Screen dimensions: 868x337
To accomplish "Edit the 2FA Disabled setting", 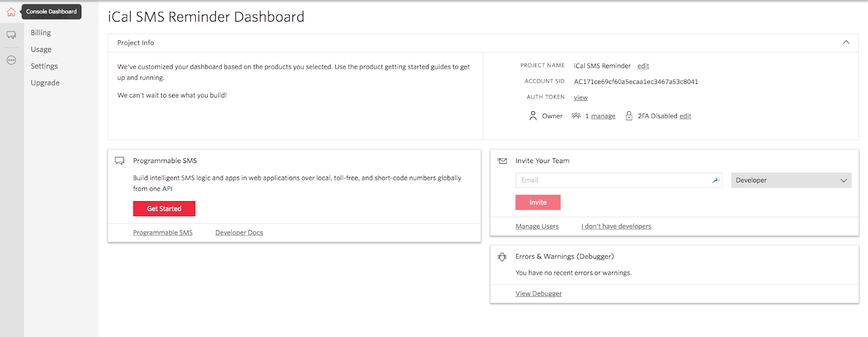I will 685,116.
